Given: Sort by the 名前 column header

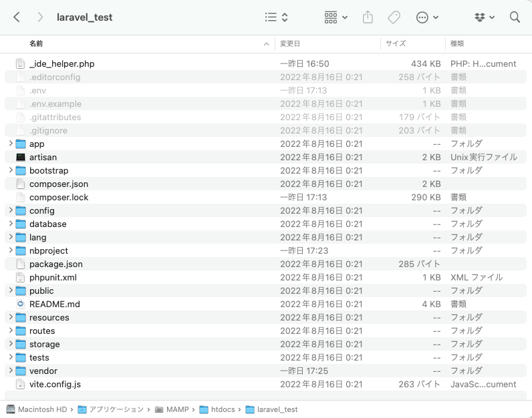Looking at the screenshot, I should [36, 43].
